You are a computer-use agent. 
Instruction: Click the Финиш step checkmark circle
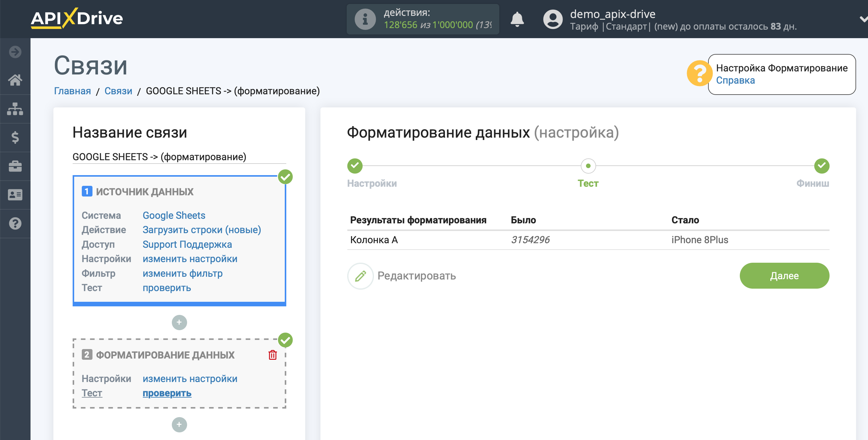coord(822,166)
